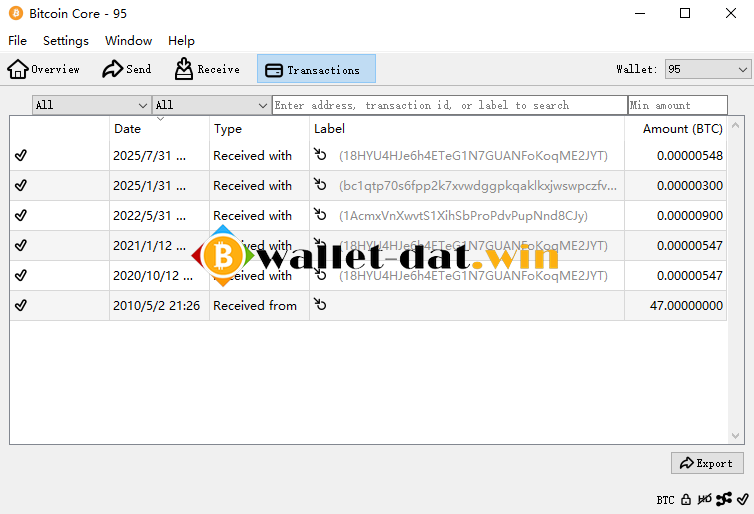Image resolution: width=754 pixels, height=514 pixels.
Task: Click confirmed checkmark icon of 2021/1/12 row
Action: (x=21, y=245)
